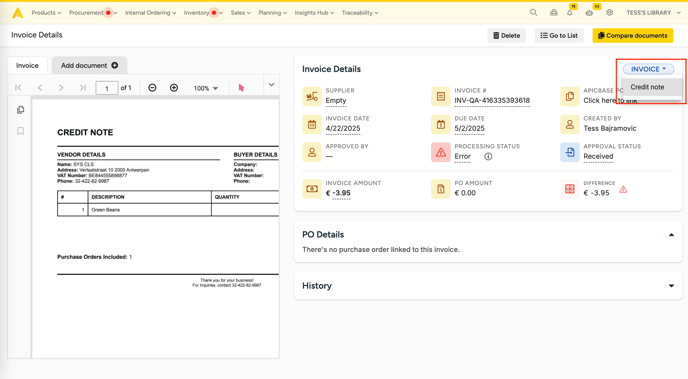The image size is (688, 379).
Task: Open the thumbnails panel icon in viewer sidebar
Action: (x=20, y=110)
